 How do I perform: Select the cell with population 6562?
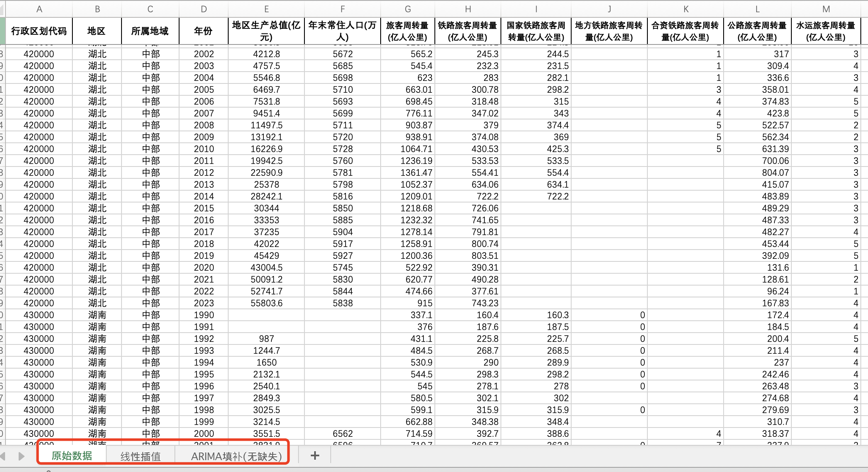[342, 433]
